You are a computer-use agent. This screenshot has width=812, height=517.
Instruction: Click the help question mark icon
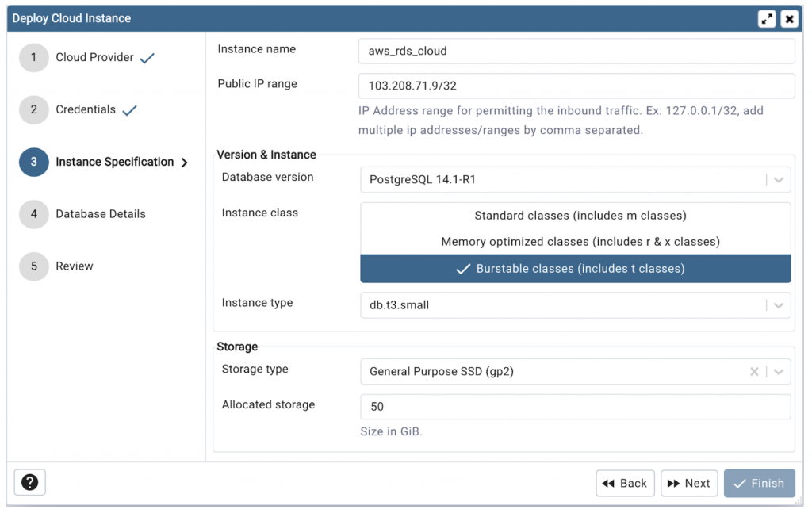pos(29,482)
